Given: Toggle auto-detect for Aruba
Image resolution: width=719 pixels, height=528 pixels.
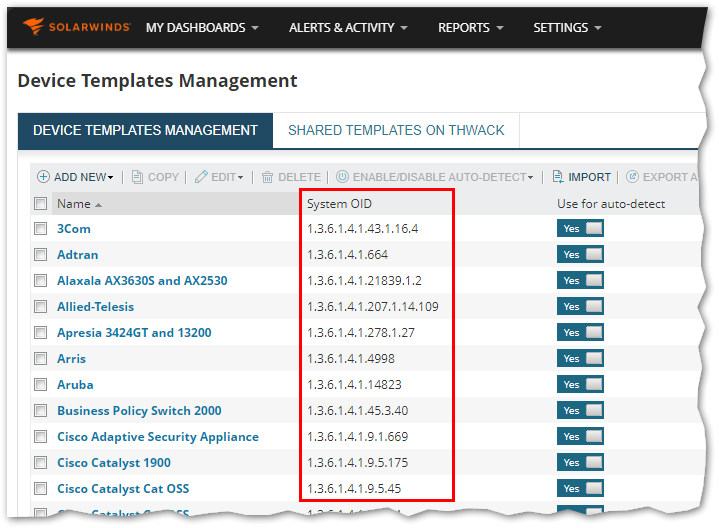Looking at the screenshot, I should coord(580,384).
